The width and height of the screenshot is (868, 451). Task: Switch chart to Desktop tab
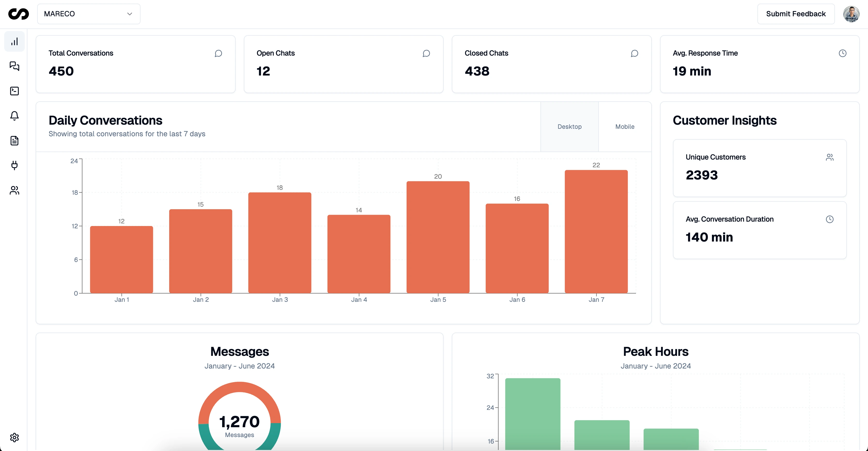click(x=569, y=126)
